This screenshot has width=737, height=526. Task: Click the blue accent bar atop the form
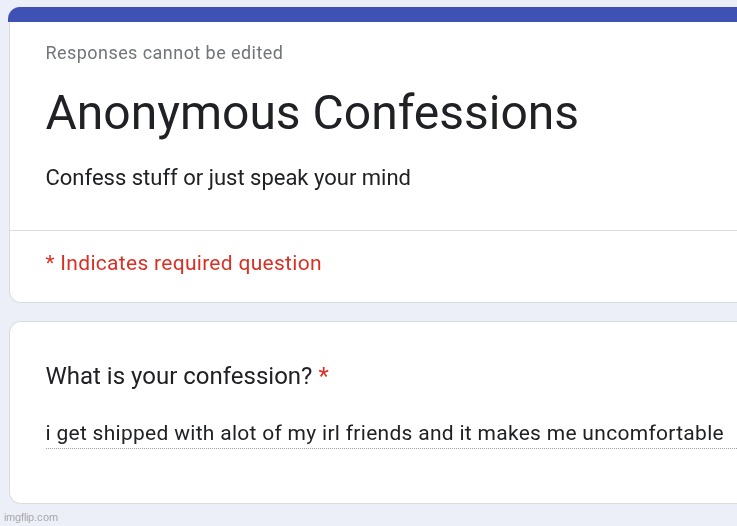[372, 14]
